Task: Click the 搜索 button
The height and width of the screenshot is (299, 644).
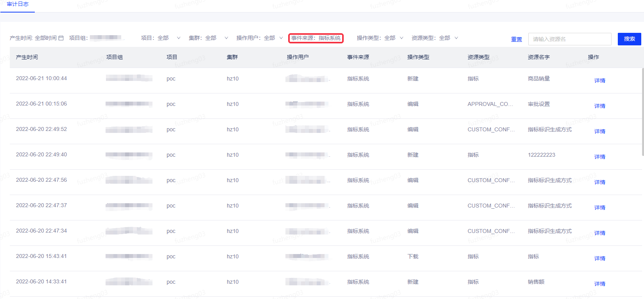Action: tap(630, 39)
